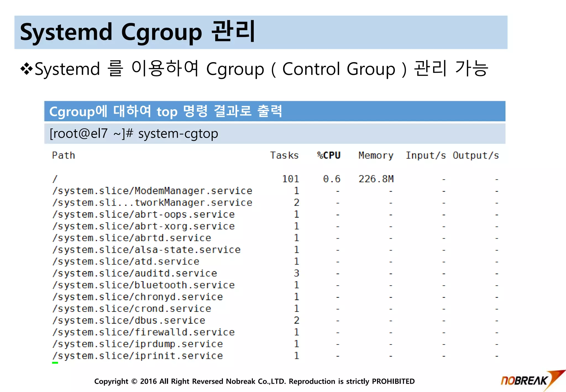This screenshot has width=566, height=392.
Task: Click the 'Tasks' column header
Action: click(284, 155)
